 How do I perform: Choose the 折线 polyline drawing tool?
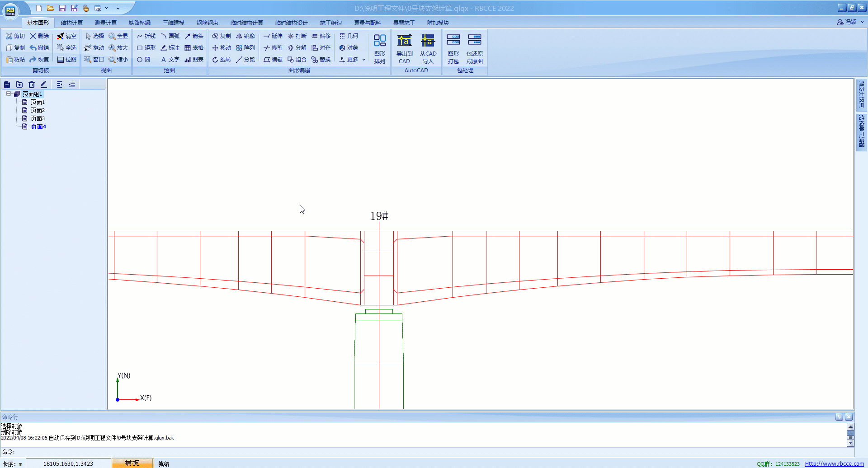pos(146,36)
